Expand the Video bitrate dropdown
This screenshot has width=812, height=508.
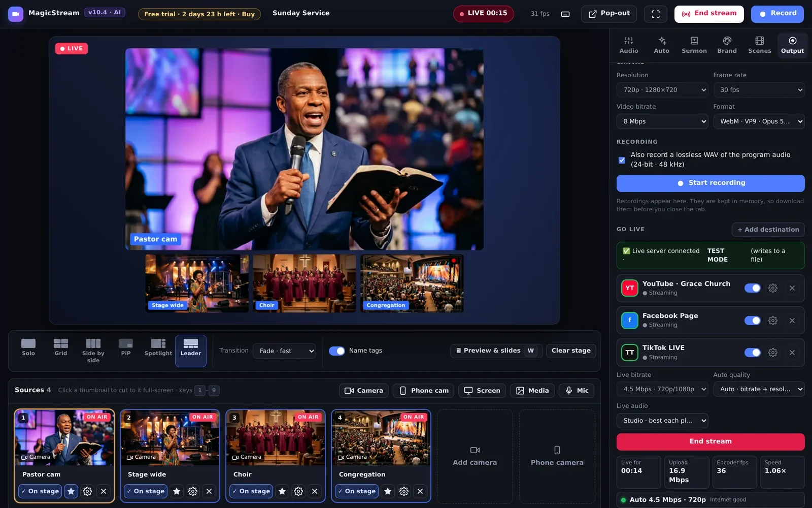tap(662, 121)
